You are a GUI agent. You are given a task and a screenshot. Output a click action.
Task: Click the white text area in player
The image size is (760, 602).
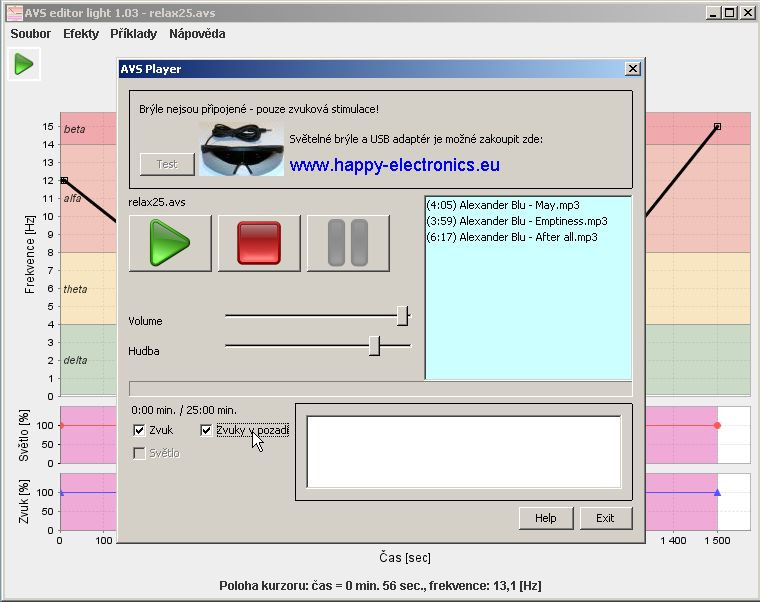pos(464,452)
